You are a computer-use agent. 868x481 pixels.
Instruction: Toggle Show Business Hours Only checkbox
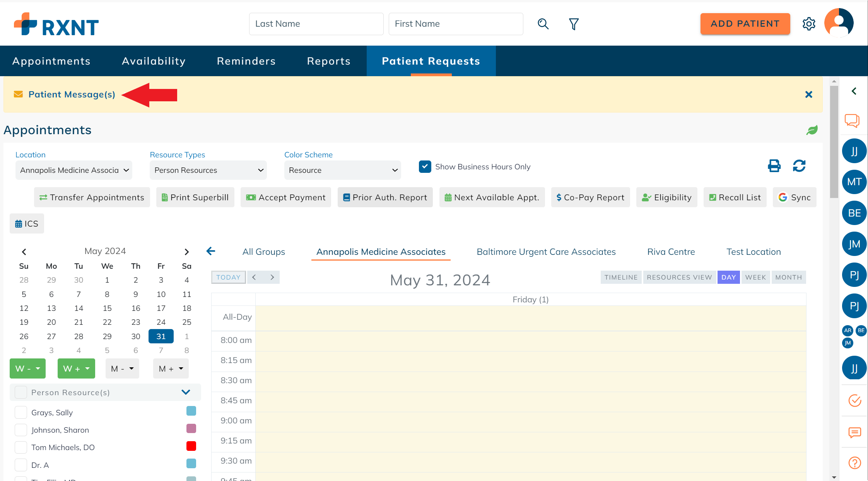(425, 167)
